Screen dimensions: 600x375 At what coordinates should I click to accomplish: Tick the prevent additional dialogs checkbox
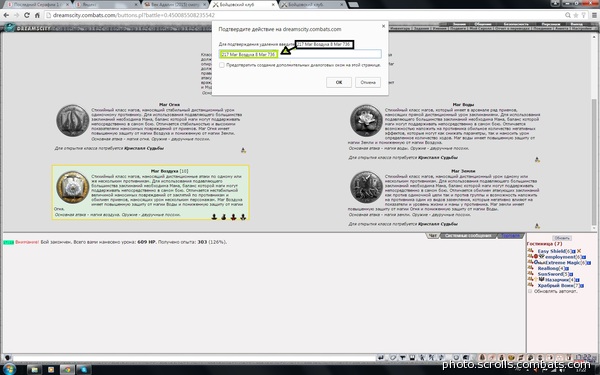click(x=222, y=65)
